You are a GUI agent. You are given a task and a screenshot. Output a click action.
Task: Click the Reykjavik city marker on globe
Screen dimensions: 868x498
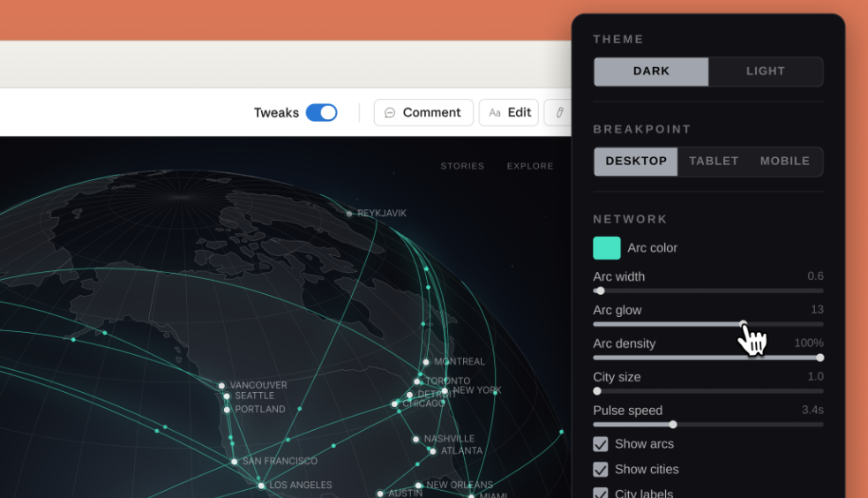[349, 214]
